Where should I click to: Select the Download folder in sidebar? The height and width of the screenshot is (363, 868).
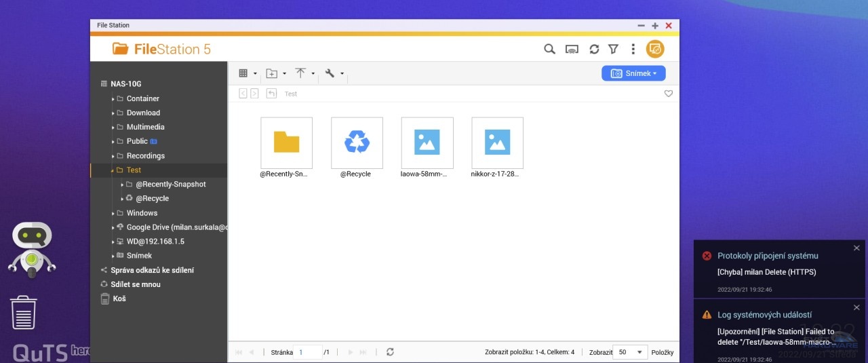pos(143,113)
